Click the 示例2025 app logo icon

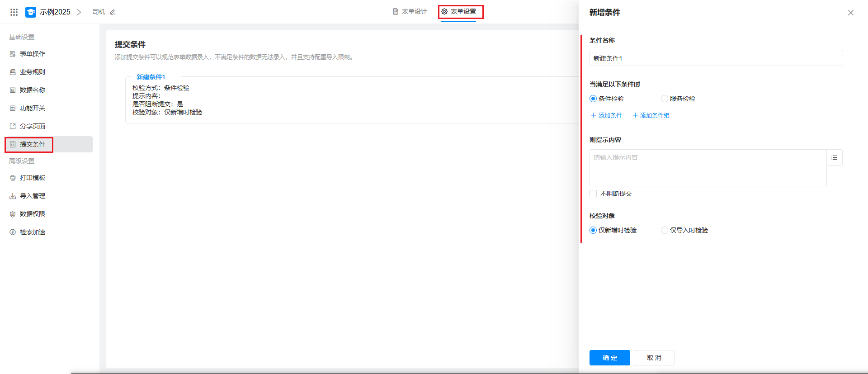(x=31, y=12)
